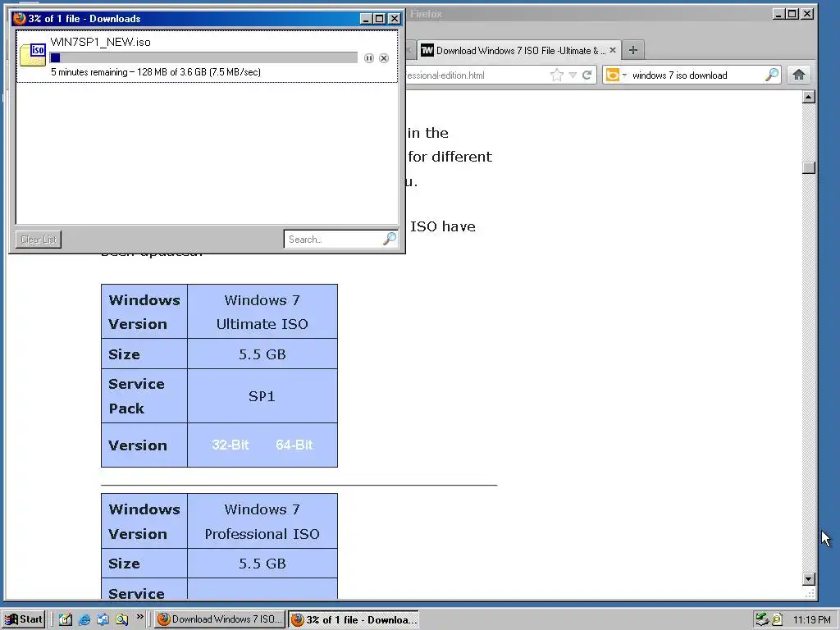Close the Download Windows 7 ISO tab

coord(613,50)
